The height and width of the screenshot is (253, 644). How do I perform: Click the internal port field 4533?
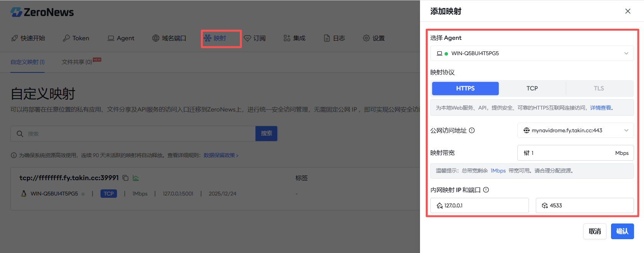pyautogui.click(x=585, y=205)
